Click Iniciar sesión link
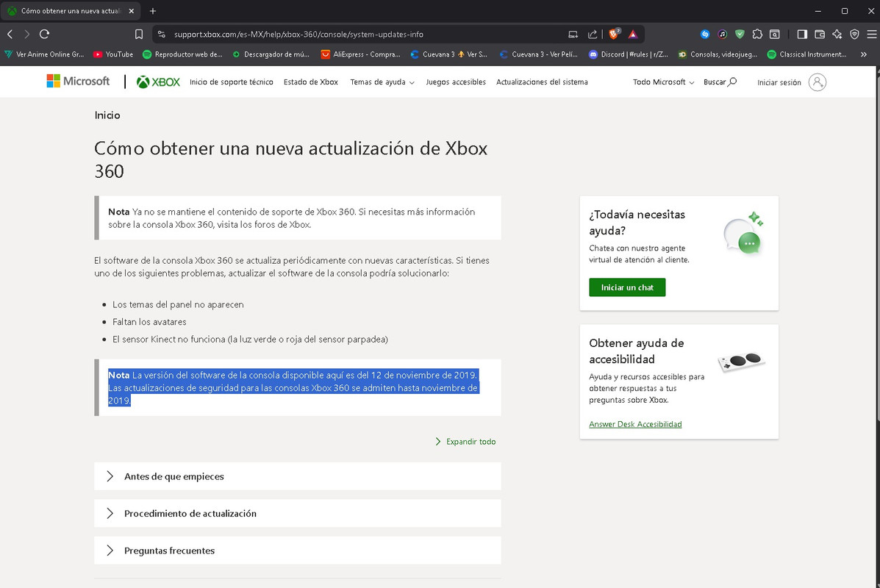Screen dimensions: 880x588 tap(779, 82)
